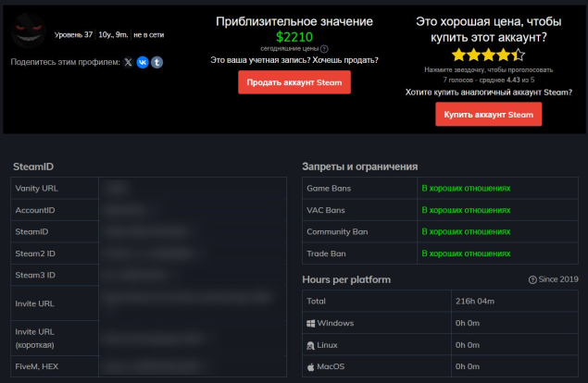This screenshot has height=383, width=588.
Task: Click the Linux penguin icon
Action: (x=310, y=345)
